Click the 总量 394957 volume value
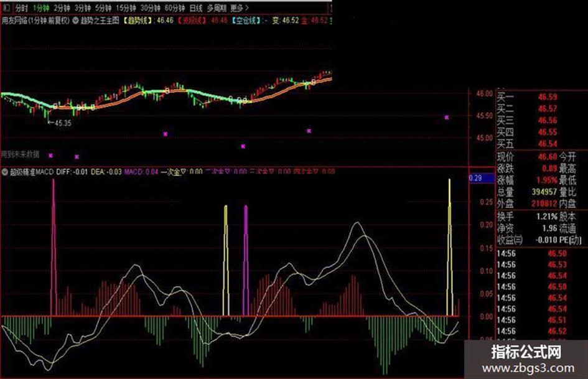 click(x=544, y=192)
